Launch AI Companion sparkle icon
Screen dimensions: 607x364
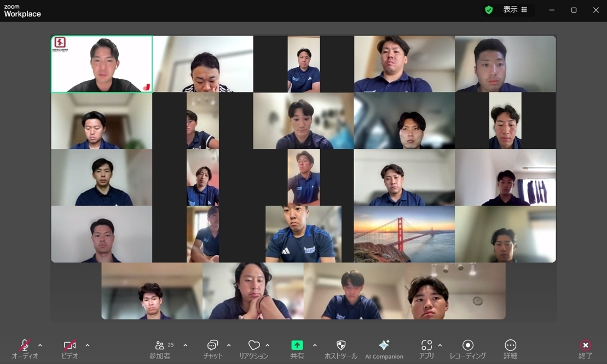[384, 349]
